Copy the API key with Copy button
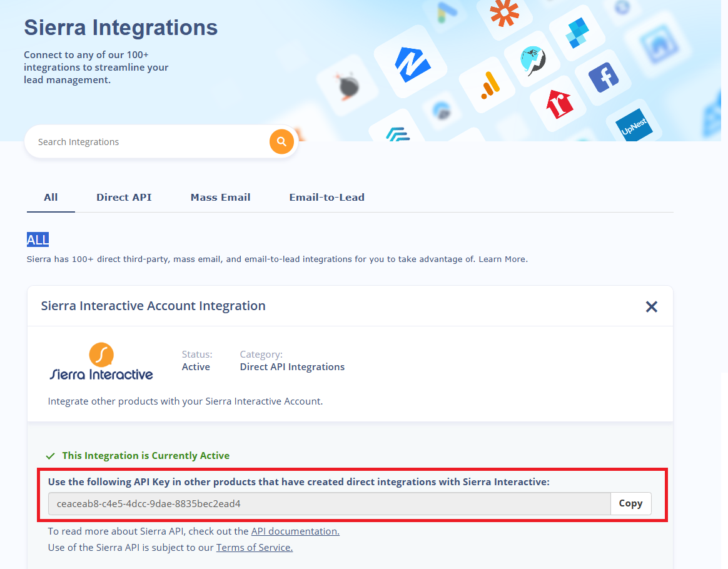The width and height of the screenshot is (728, 569). (630, 503)
